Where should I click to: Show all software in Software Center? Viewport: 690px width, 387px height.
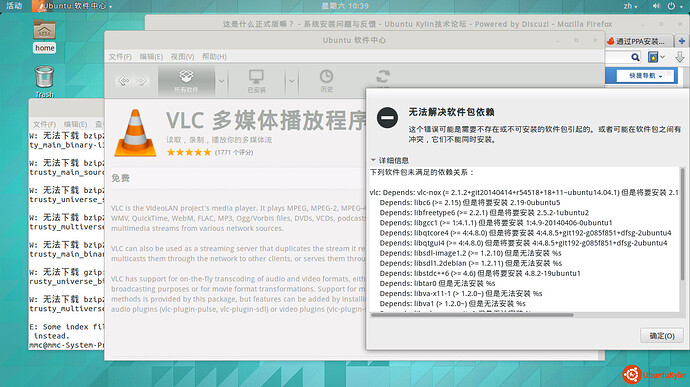tap(186, 81)
